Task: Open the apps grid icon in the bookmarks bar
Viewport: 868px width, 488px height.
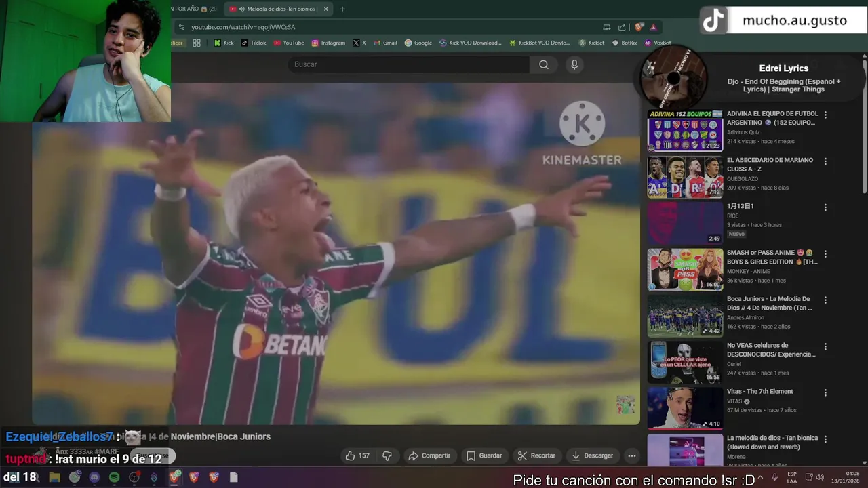Action: [x=197, y=43]
